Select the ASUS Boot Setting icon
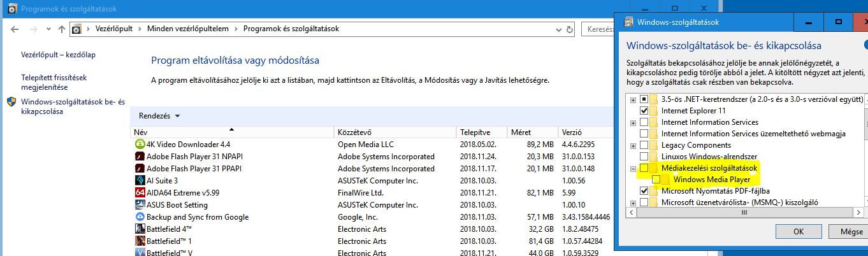This screenshot has height=256, width=868. (x=140, y=205)
